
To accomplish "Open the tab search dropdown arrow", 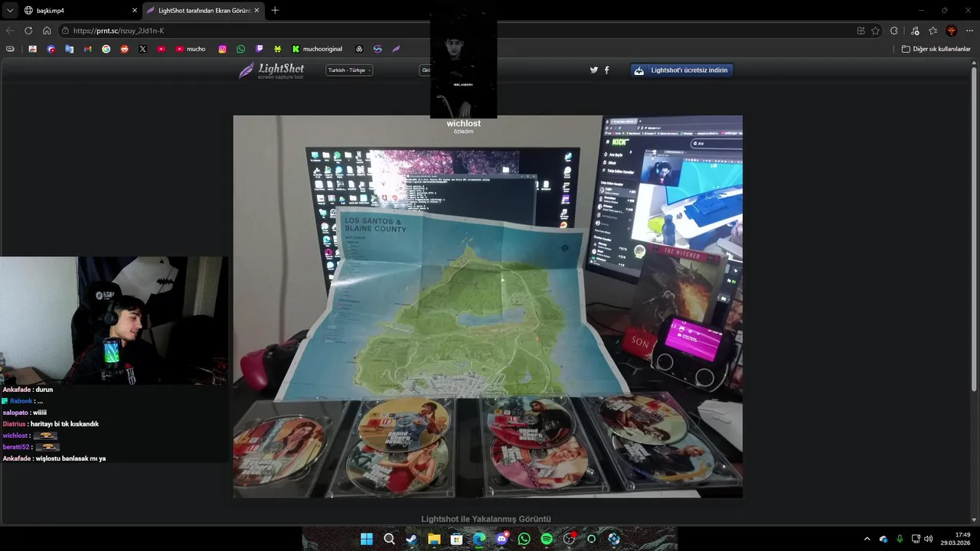I will tap(10, 10).
